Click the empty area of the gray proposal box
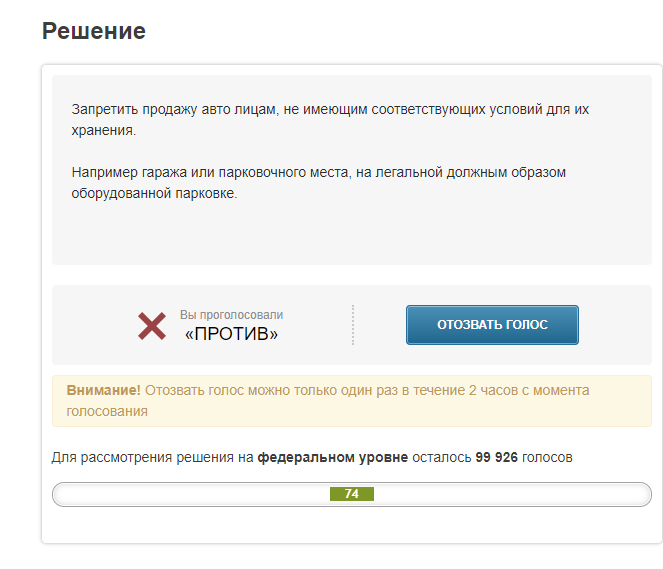The height and width of the screenshot is (569, 663). [x=352, y=233]
